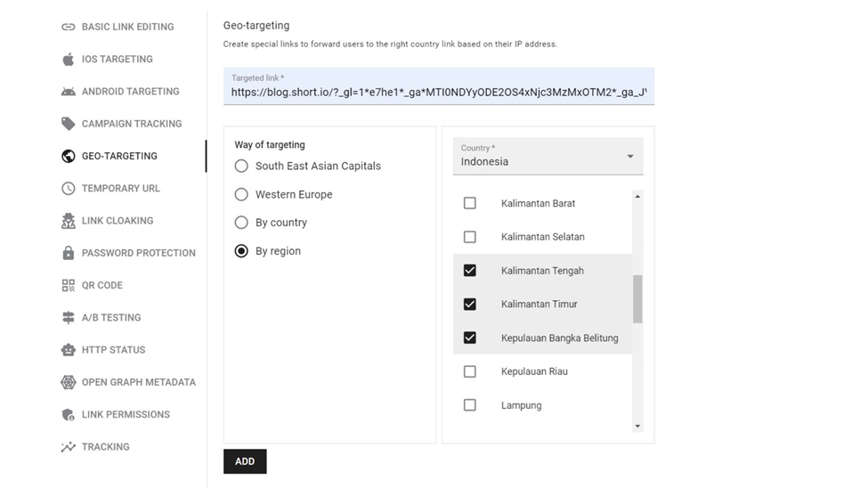The height and width of the screenshot is (488, 868).
Task: Click the Password Protection lock icon
Action: tap(69, 253)
